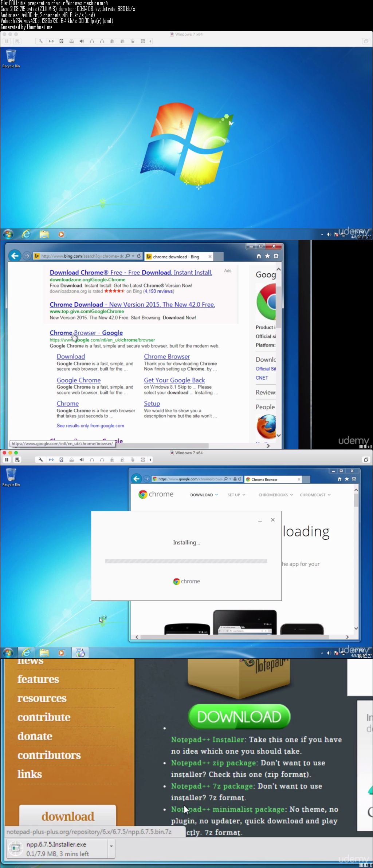Image resolution: width=373 pixels, height=868 pixels.
Task: Go back in the Bing search browser
Action: click(x=15, y=256)
